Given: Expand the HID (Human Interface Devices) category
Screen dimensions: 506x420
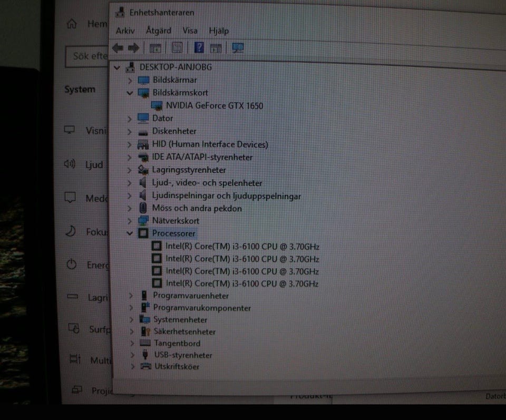Looking at the screenshot, I should coord(129,144).
